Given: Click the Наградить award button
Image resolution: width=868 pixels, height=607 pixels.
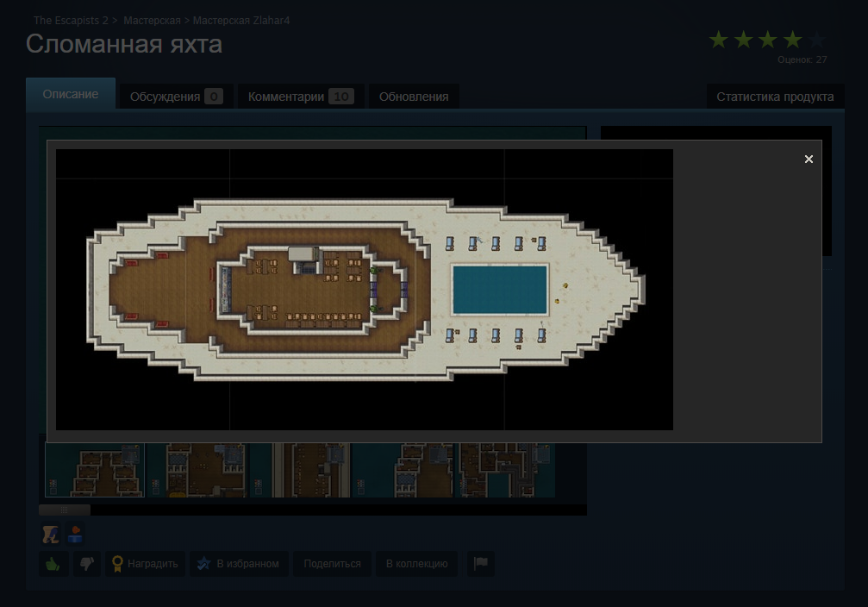Looking at the screenshot, I should pyautogui.click(x=145, y=564).
